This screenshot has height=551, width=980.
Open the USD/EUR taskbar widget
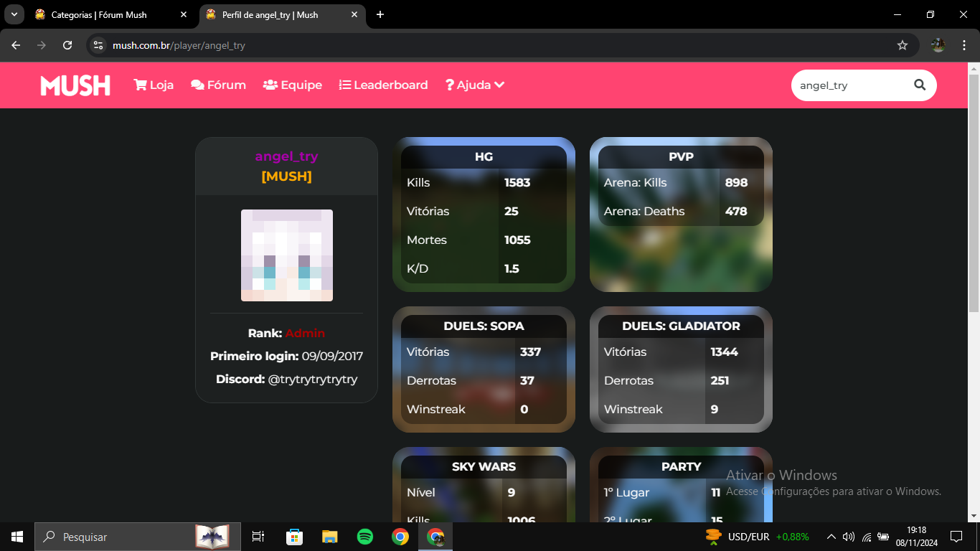[x=757, y=537]
